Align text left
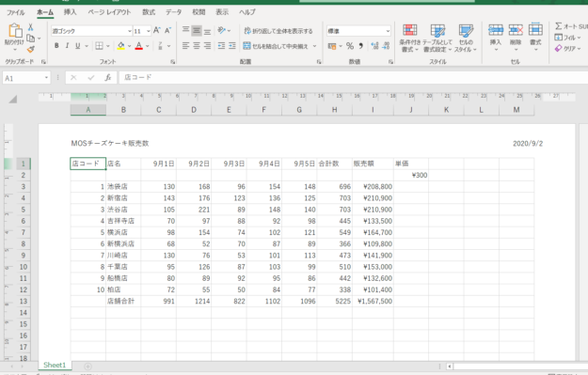The height and width of the screenshot is (375, 588). pos(185,46)
